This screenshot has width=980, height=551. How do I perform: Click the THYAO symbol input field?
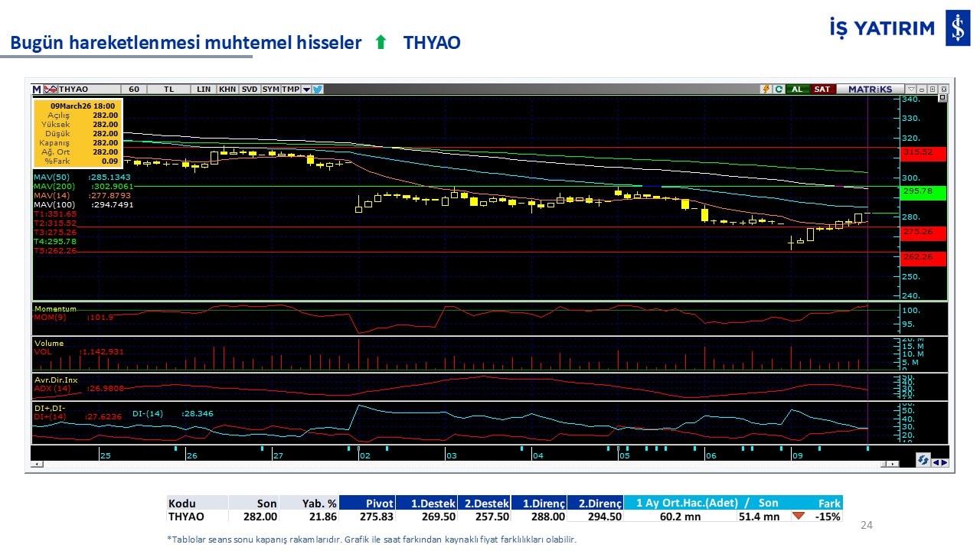point(88,90)
